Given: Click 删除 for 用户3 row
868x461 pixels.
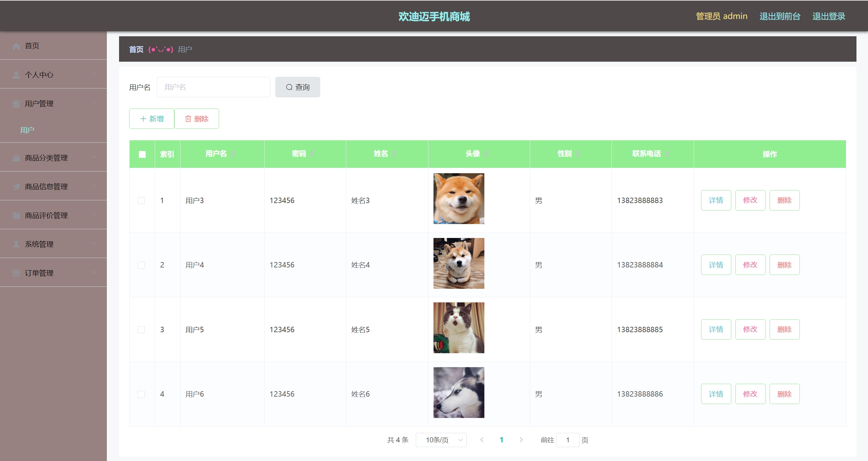Looking at the screenshot, I should [x=785, y=200].
